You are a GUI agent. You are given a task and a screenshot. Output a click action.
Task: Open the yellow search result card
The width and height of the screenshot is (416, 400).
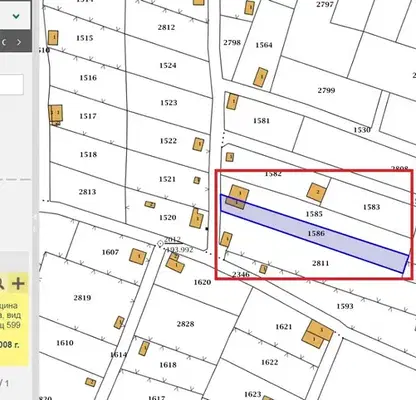[x=14, y=319]
